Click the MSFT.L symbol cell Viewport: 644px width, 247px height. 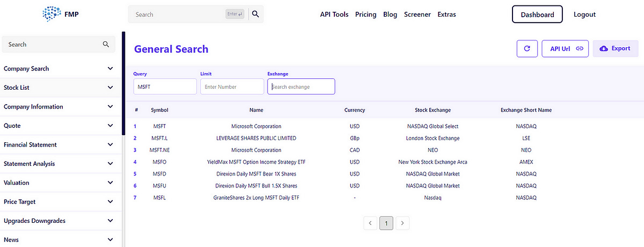pyautogui.click(x=159, y=139)
